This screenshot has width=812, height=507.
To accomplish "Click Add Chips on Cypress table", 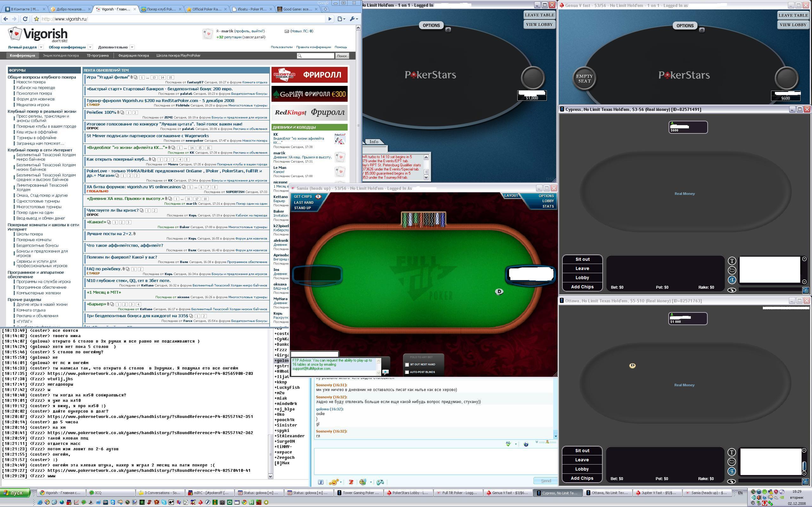I will [582, 287].
